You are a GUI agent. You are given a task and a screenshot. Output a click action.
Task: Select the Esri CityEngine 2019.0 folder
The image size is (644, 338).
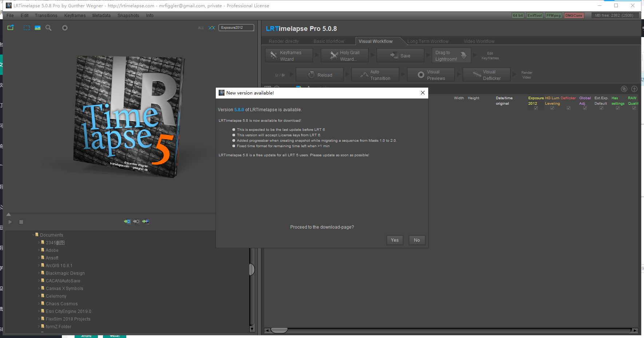point(68,311)
